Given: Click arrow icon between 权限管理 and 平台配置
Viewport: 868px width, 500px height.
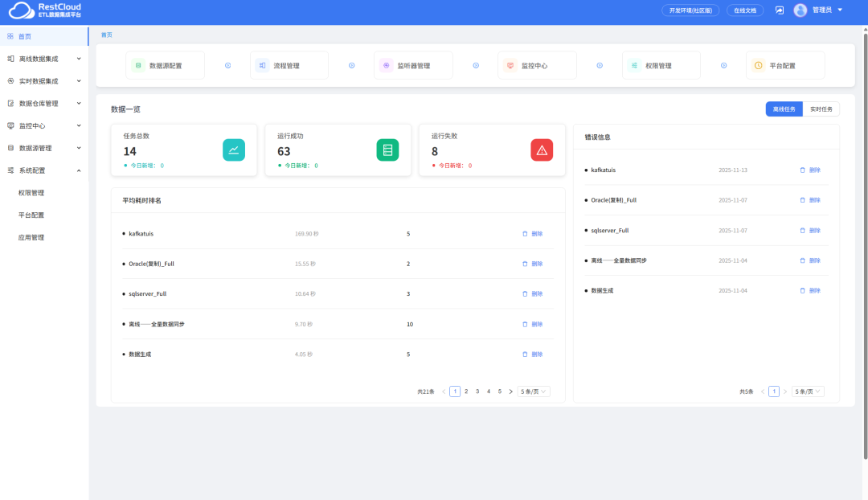Looking at the screenshot, I should tap(723, 65).
